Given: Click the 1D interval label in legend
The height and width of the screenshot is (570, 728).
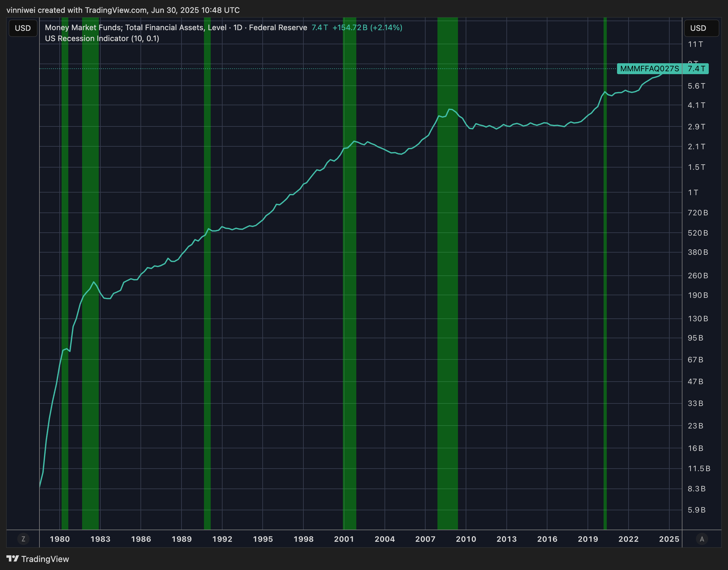Looking at the screenshot, I should 237,27.
